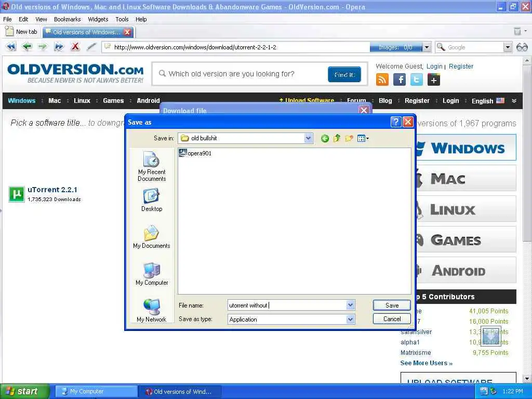Image resolution: width=532 pixels, height=399 pixels.
Task: Click the Windows category banner
Action: pos(466,148)
